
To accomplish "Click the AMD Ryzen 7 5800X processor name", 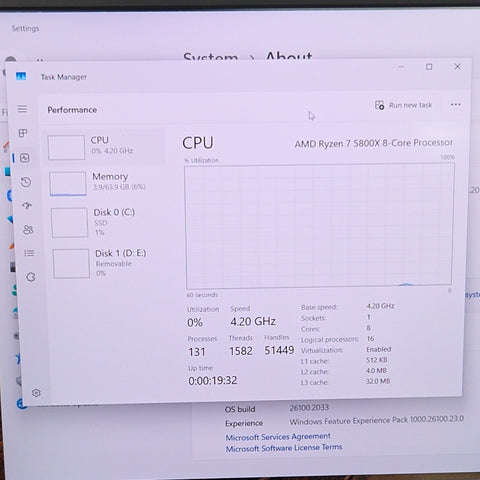I will pyautogui.click(x=374, y=143).
